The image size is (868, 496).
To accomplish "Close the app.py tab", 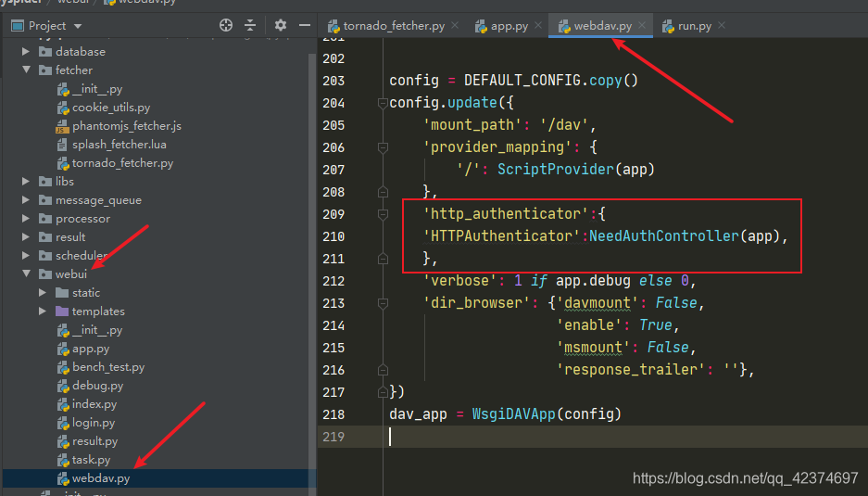I will point(538,25).
